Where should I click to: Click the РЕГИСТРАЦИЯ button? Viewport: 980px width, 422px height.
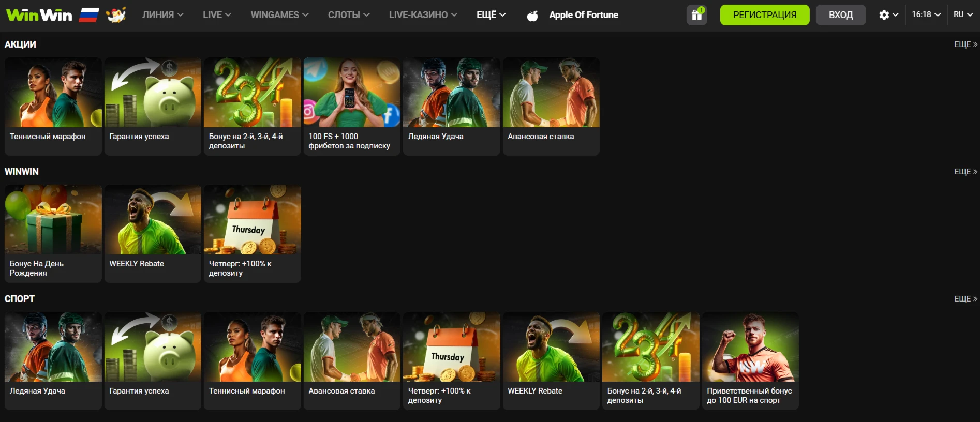click(764, 15)
